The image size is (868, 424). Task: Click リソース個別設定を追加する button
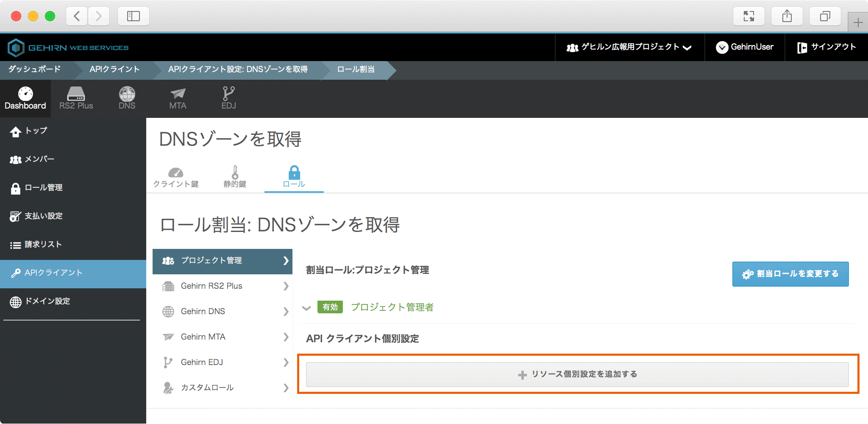click(x=577, y=374)
